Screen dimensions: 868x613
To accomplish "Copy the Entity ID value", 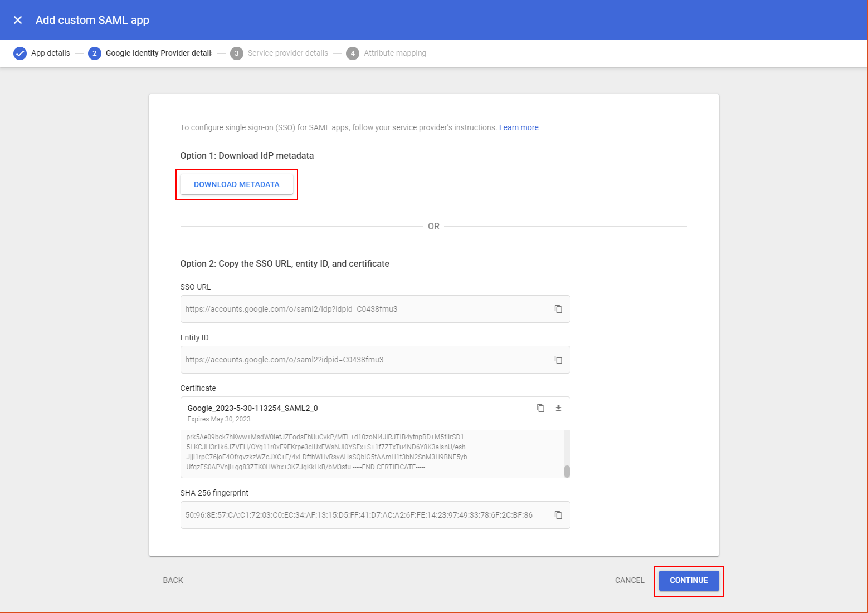I will pyautogui.click(x=558, y=360).
